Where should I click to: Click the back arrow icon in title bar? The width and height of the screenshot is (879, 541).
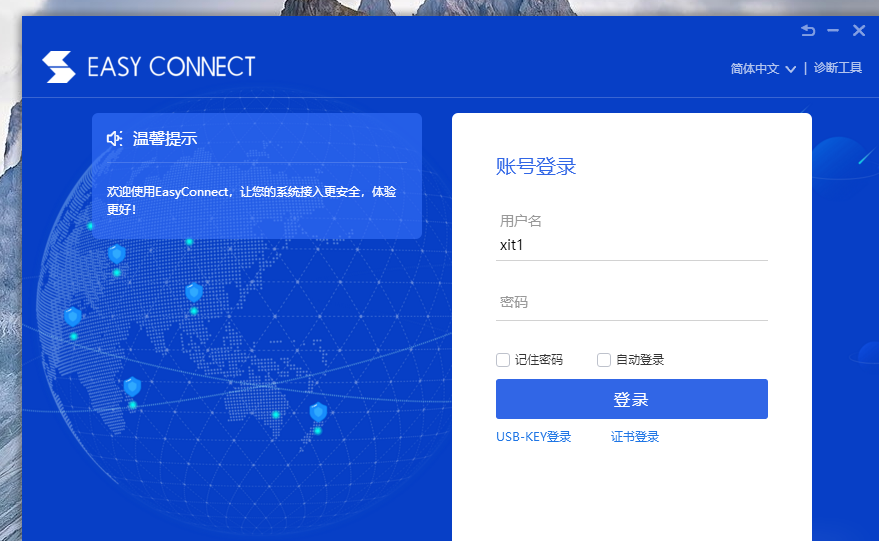808,30
